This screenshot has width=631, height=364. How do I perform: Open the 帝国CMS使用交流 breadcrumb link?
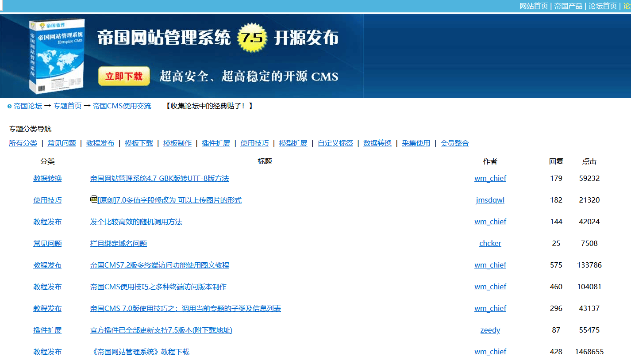click(x=122, y=106)
